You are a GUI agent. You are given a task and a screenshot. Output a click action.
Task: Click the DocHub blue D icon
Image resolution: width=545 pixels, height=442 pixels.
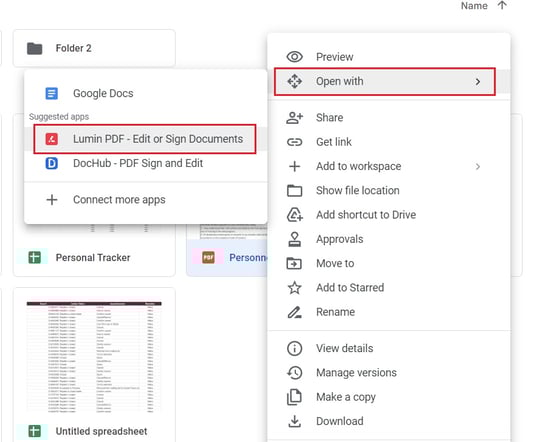point(52,163)
